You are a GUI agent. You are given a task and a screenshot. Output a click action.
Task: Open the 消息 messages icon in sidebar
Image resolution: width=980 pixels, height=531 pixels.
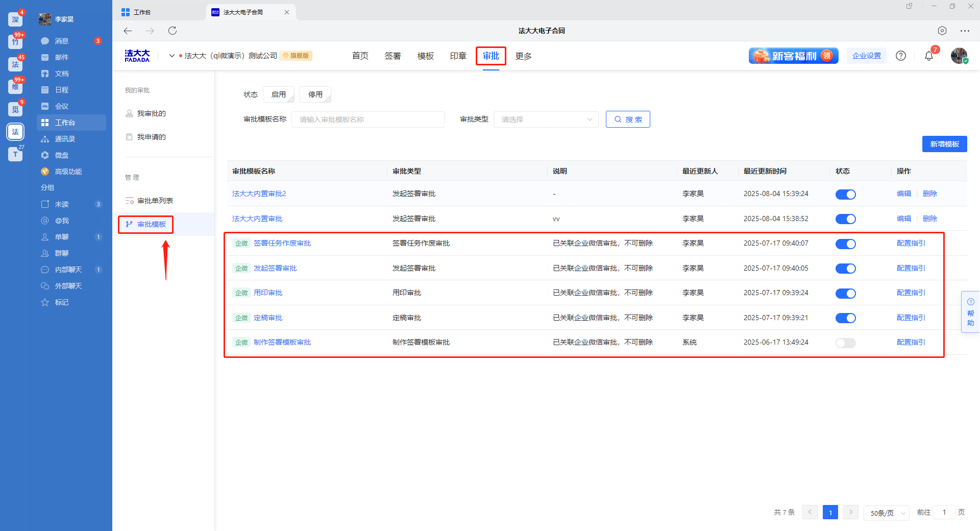pyautogui.click(x=45, y=41)
